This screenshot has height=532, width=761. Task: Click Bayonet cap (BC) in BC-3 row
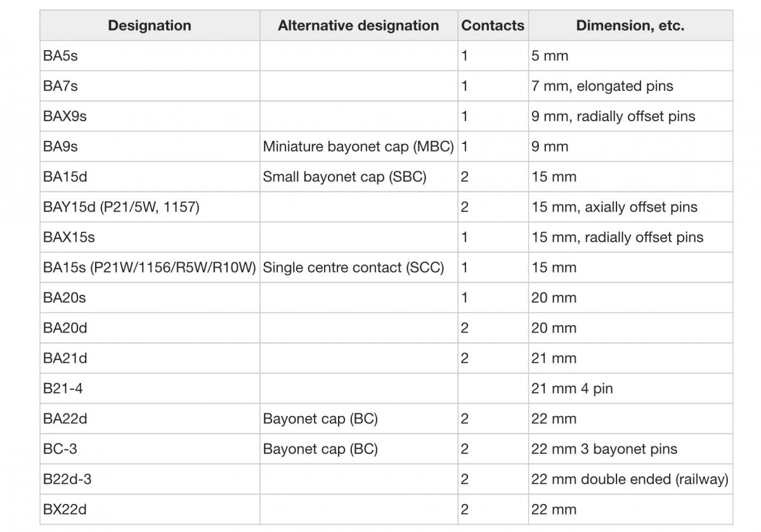[x=320, y=449]
